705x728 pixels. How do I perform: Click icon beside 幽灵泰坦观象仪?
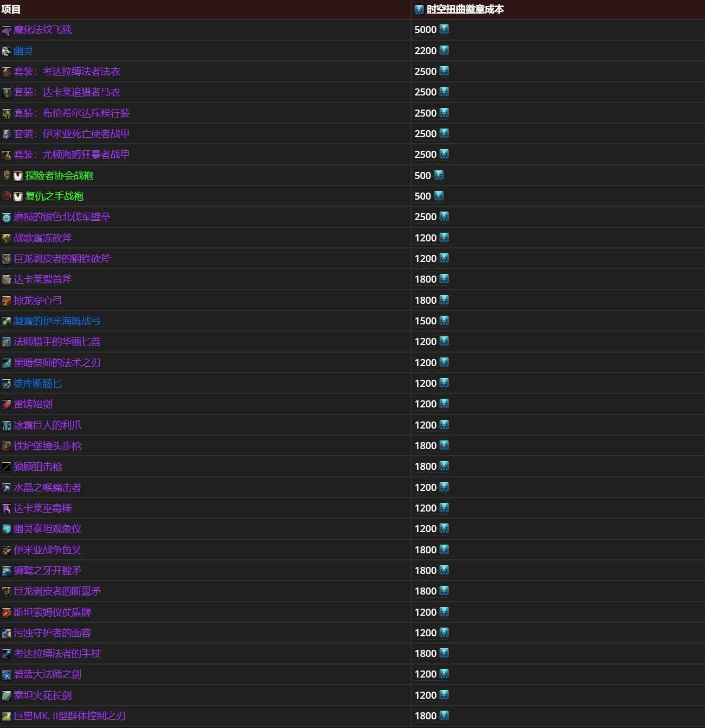coord(7,529)
